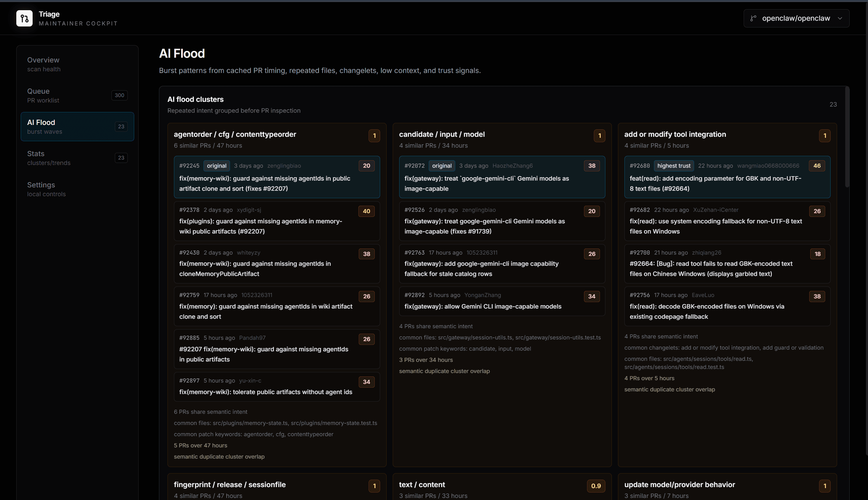Open Settings local controls
868x500 pixels.
pyautogui.click(x=77, y=189)
